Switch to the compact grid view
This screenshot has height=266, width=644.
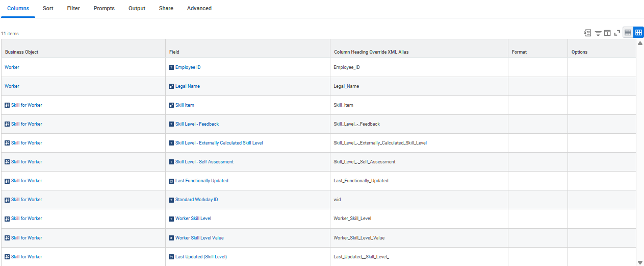tap(628, 33)
